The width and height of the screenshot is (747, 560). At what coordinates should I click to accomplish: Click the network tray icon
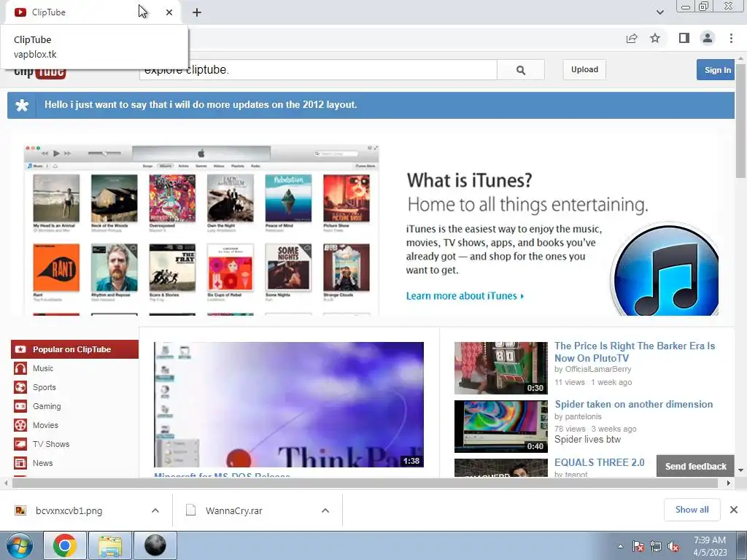[x=656, y=547]
